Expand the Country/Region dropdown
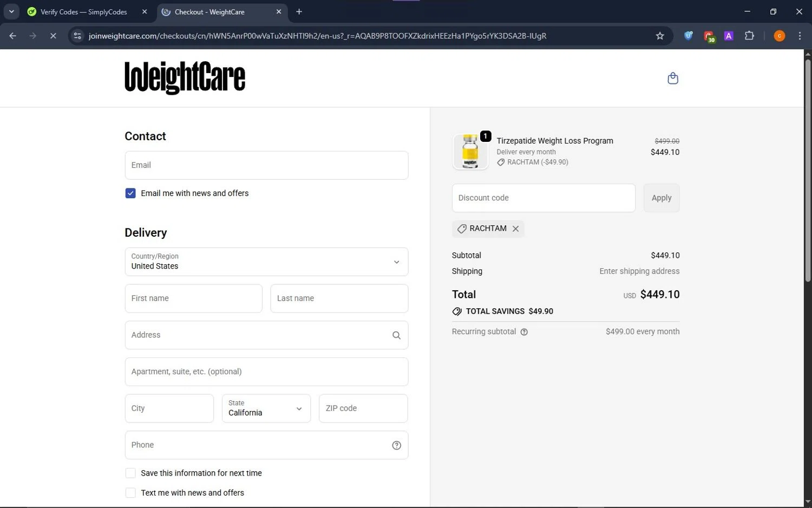Viewport: 812px width, 508px height. (x=266, y=262)
